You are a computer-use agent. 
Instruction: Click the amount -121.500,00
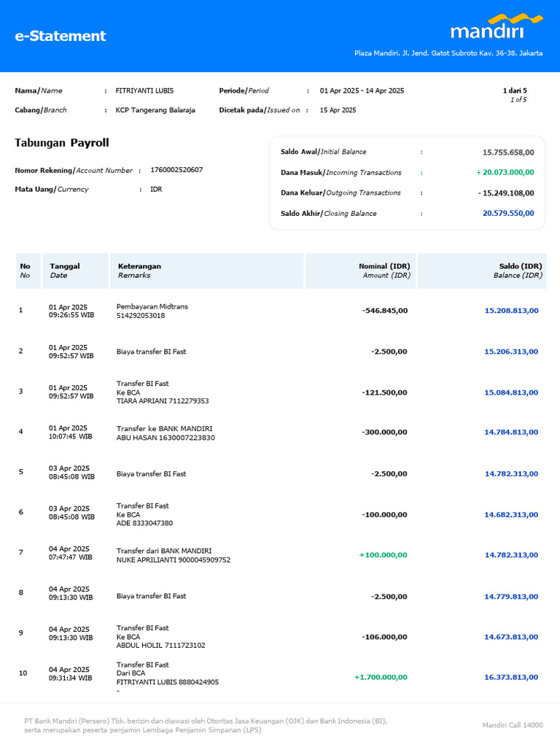click(385, 392)
